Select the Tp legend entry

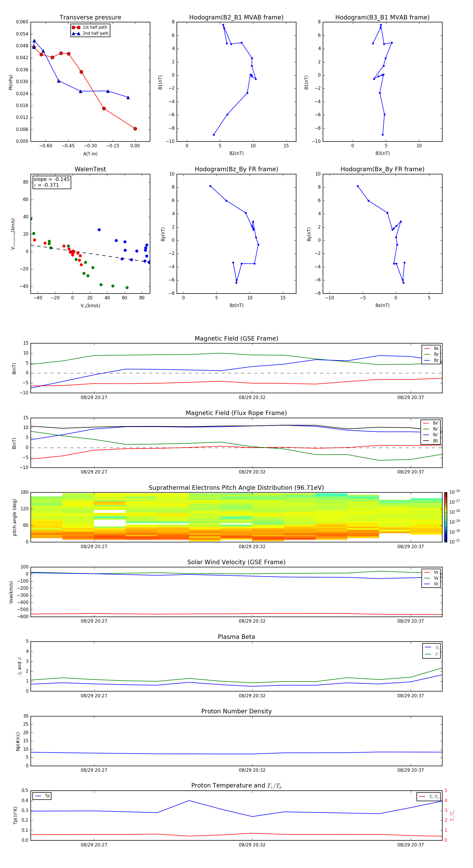click(42, 796)
